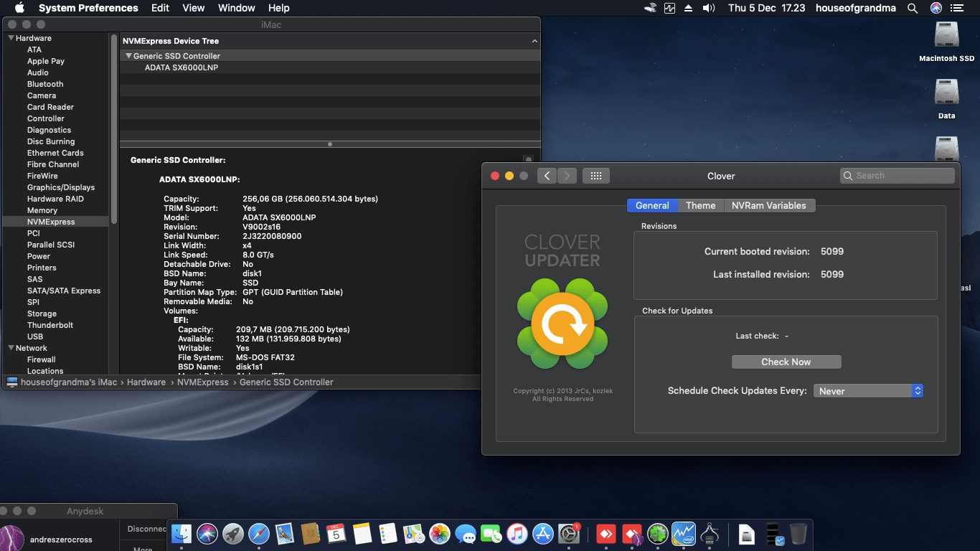Open Contacts book icon in dock
The image size is (980, 551).
coord(311,534)
